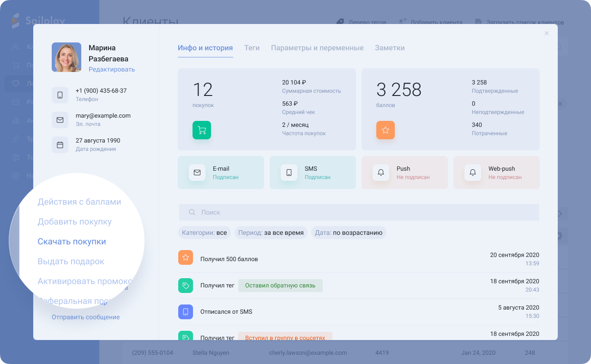Click the orange star icon in points card
Image resolution: width=591 pixels, height=364 pixels.
[x=386, y=130]
